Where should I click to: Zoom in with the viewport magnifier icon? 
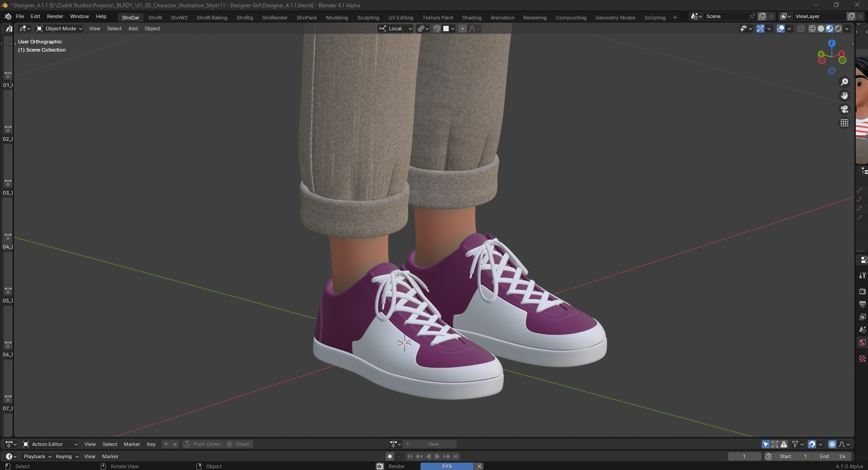[844, 82]
